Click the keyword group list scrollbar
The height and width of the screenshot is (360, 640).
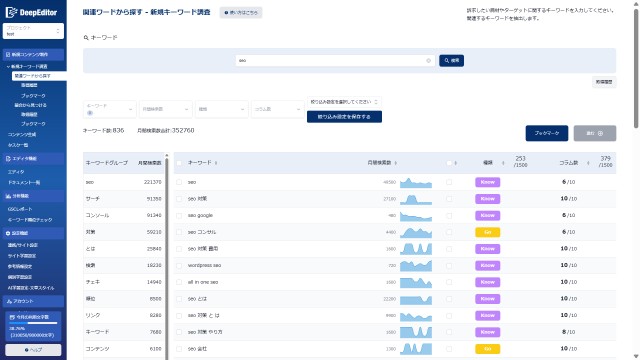167,257
